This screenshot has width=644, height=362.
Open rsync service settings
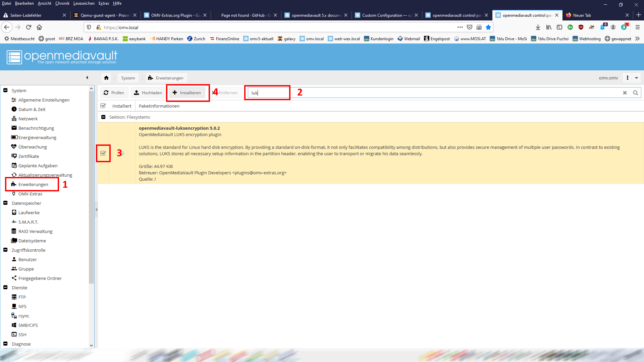pos(24,316)
